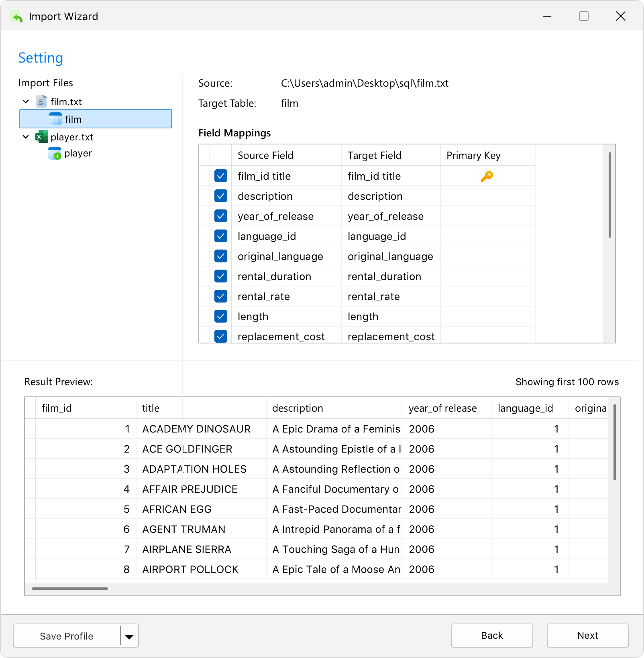Proceed with the Next button
This screenshot has height=658, width=644.
click(x=587, y=636)
